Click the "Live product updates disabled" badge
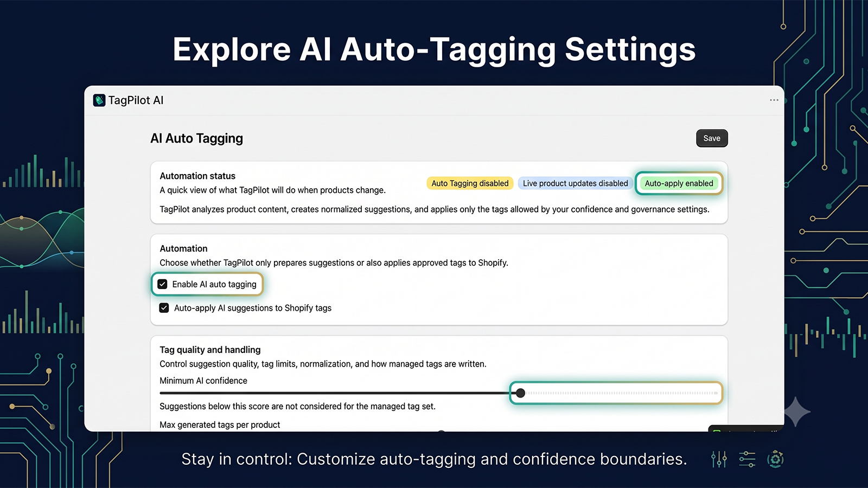Viewport: 868px width, 488px height. [x=575, y=183]
